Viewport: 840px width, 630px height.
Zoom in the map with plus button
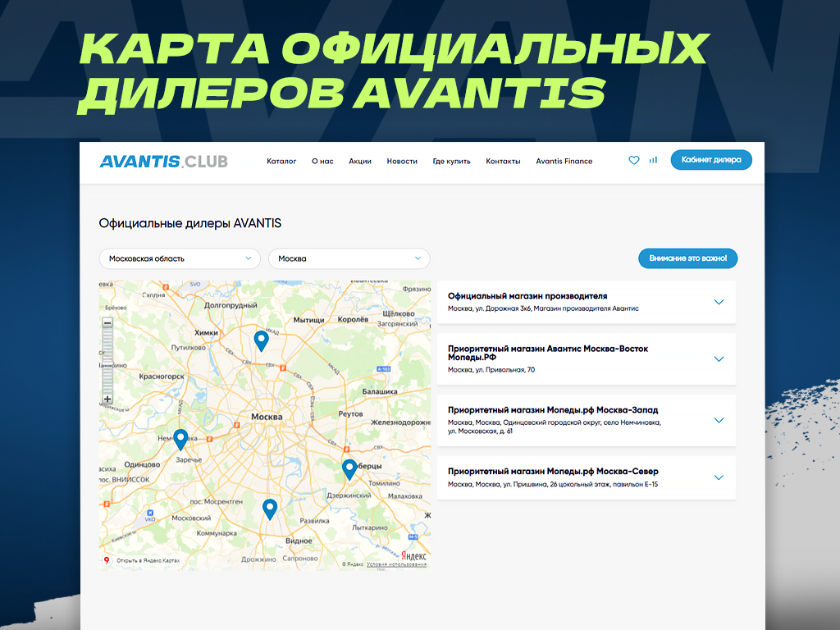pyautogui.click(x=107, y=399)
